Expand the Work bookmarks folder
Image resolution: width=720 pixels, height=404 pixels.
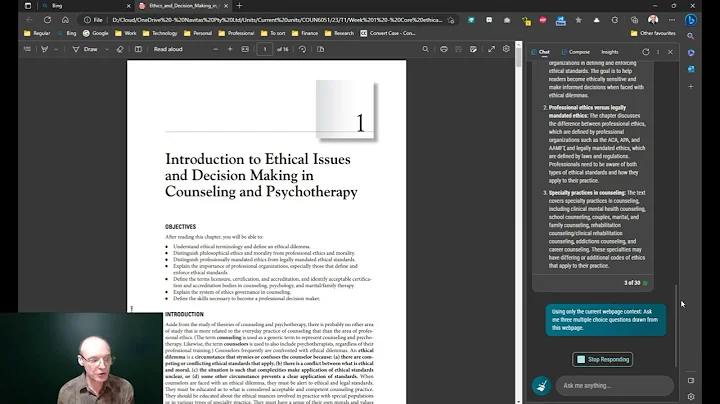126,33
